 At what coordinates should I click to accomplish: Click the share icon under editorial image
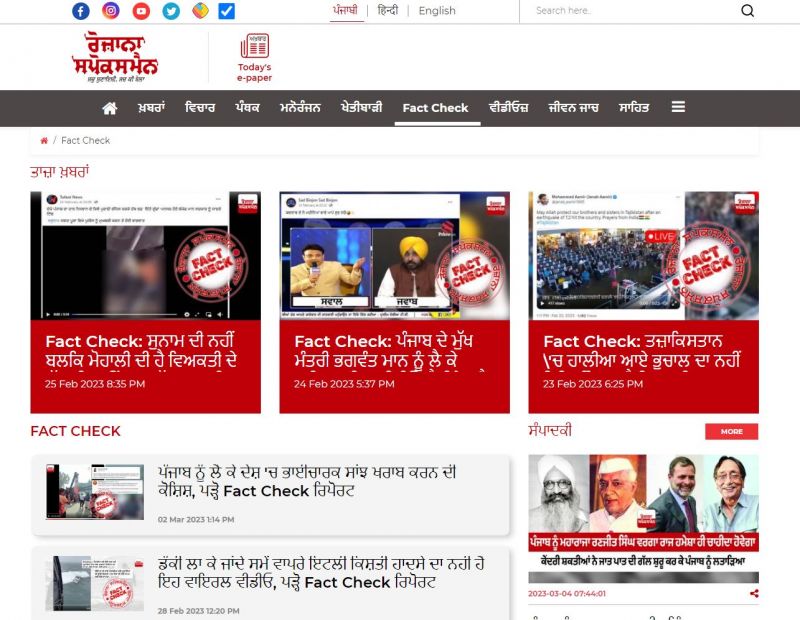[753, 593]
